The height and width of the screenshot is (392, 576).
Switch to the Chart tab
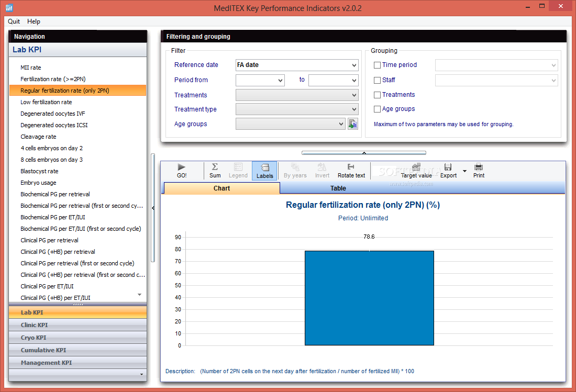221,188
